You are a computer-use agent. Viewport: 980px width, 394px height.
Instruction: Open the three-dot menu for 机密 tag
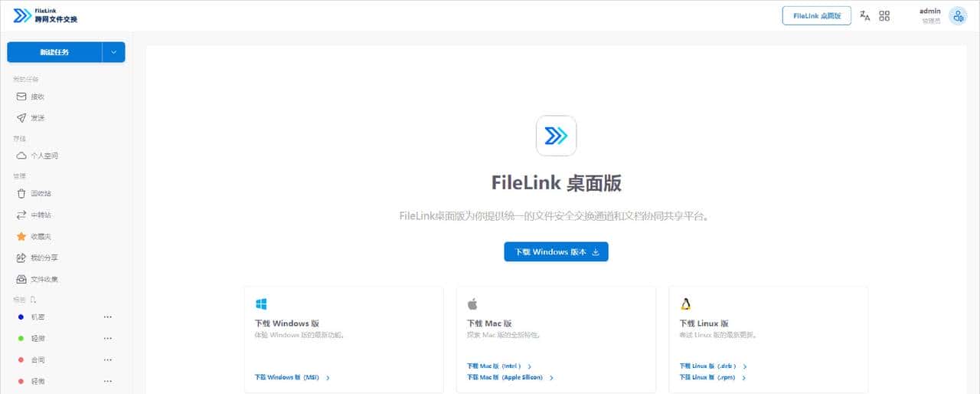pyautogui.click(x=108, y=317)
